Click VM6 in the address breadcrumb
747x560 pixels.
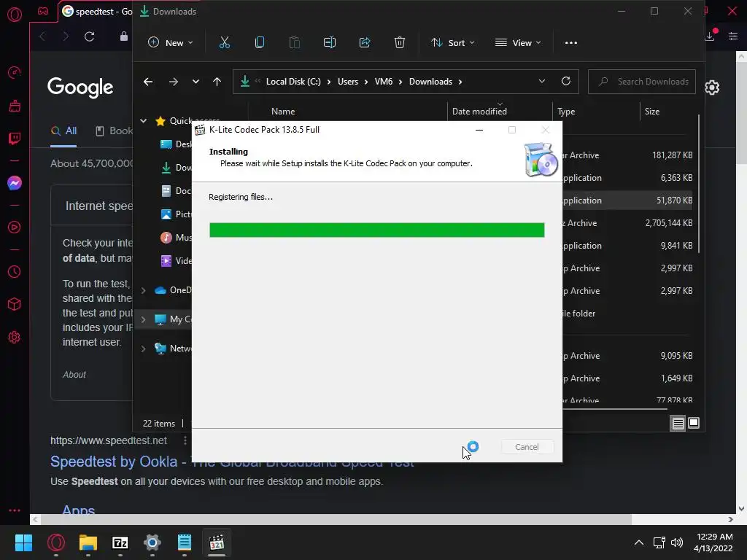pos(384,82)
